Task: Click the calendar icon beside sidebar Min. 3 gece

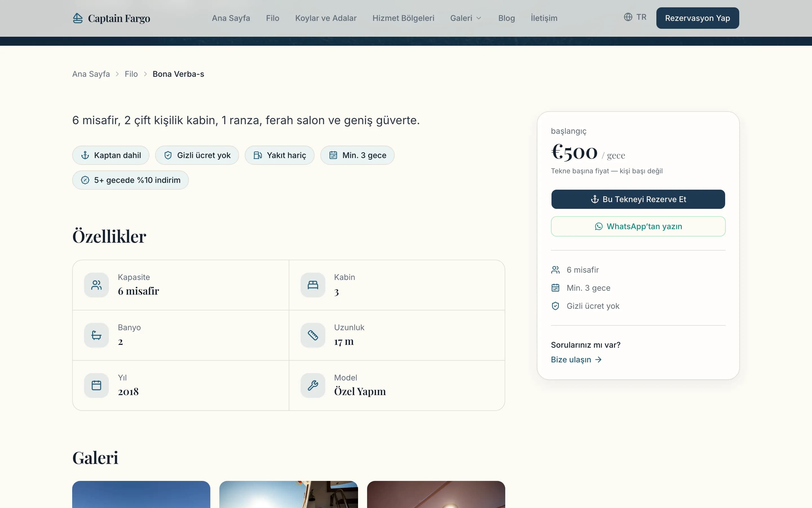Action: pyautogui.click(x=555, y=288)
